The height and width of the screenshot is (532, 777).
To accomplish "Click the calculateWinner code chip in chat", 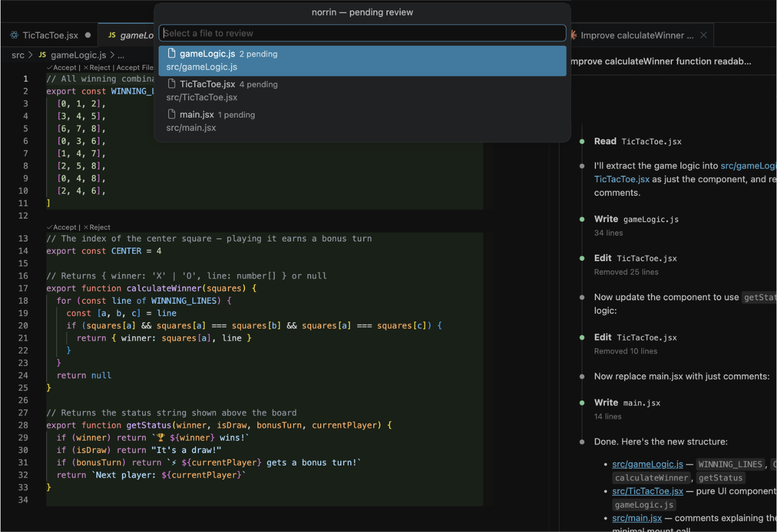I will (x=651, y=478).
